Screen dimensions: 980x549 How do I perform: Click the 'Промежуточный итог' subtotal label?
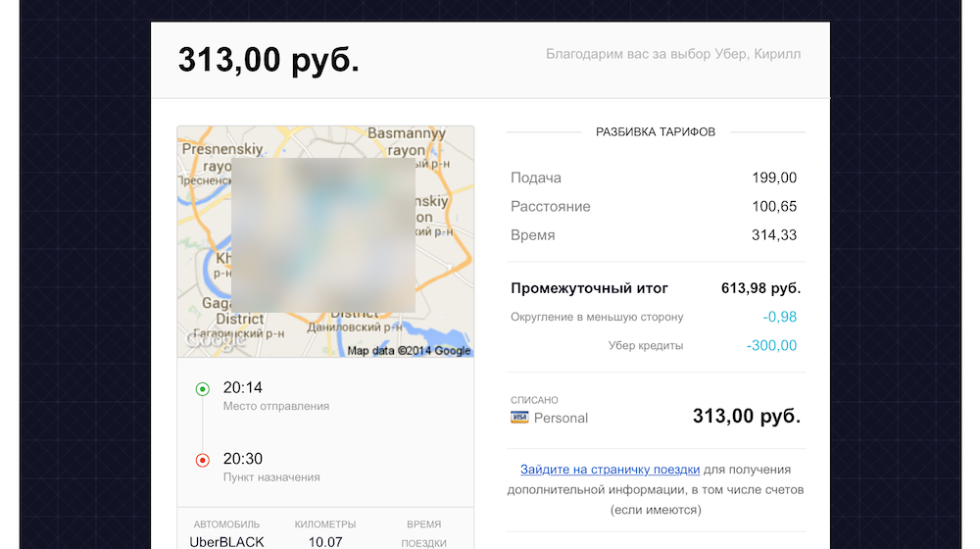point(589,288)
